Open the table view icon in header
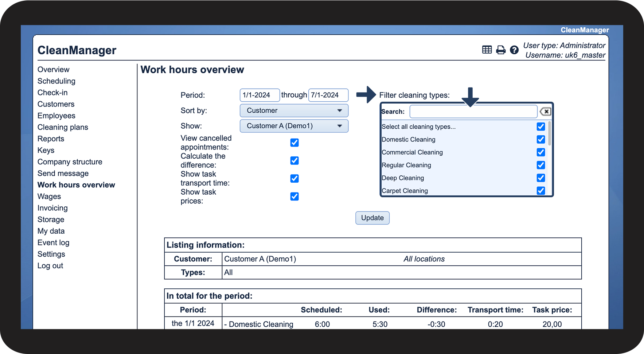This screenshot has width=644, height=354. 487,50
